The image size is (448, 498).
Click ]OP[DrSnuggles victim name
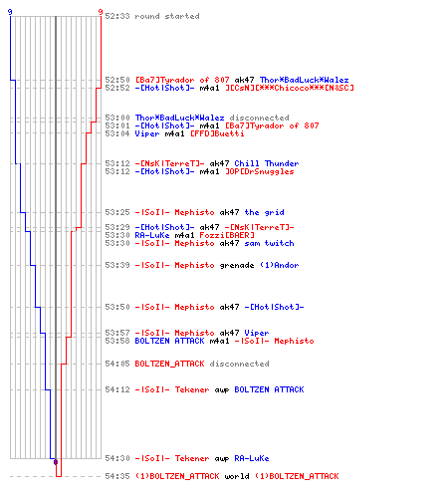(260, 171)
